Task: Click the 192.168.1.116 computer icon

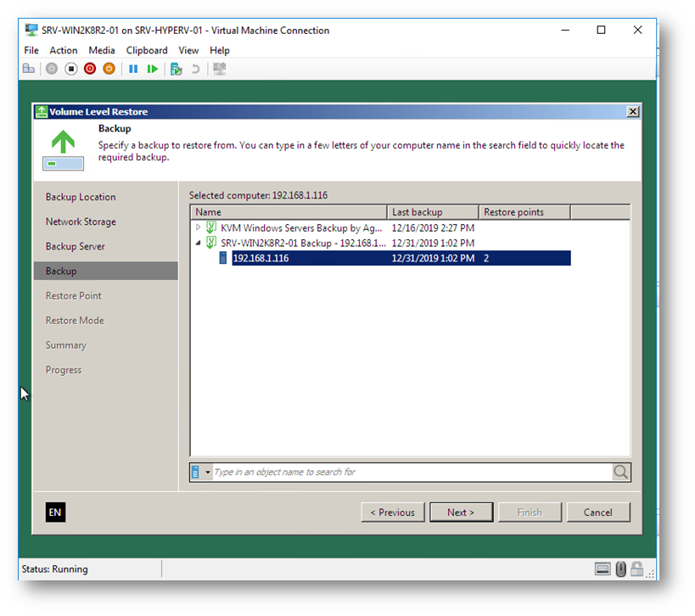Action: [223, 258]
